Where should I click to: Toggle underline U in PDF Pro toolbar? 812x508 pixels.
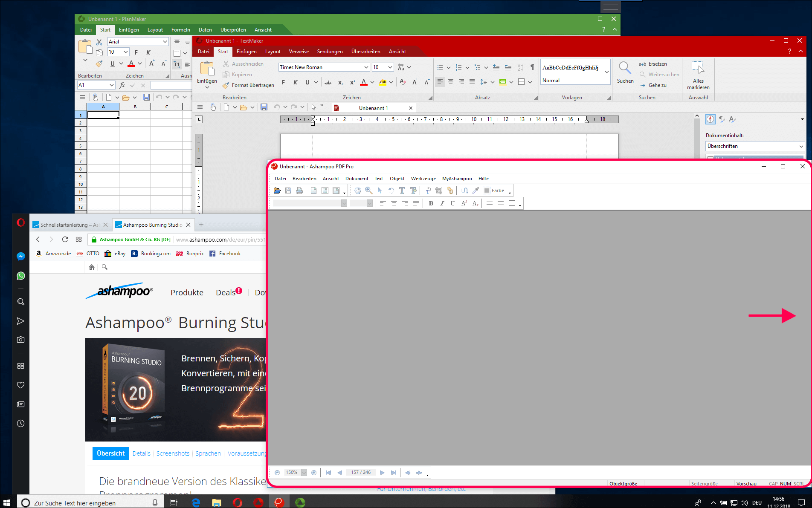click(x=452, y=203)
